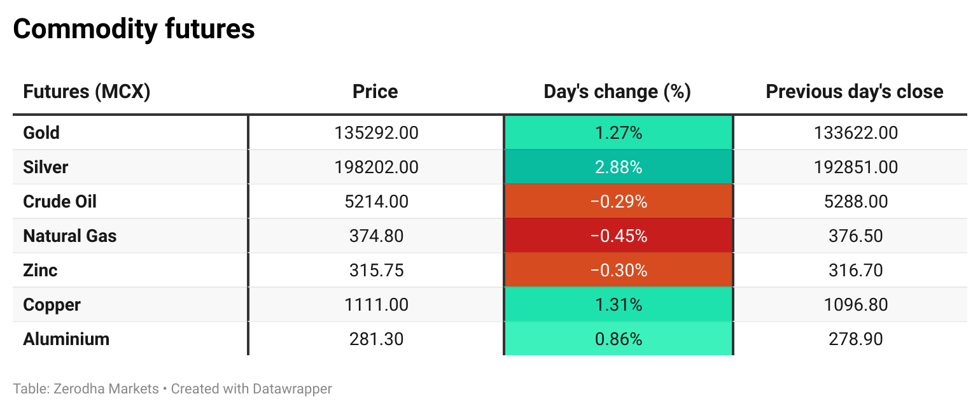Select the Previous day's close header
This screenshot has height=410, width=980.
point(854,92)
